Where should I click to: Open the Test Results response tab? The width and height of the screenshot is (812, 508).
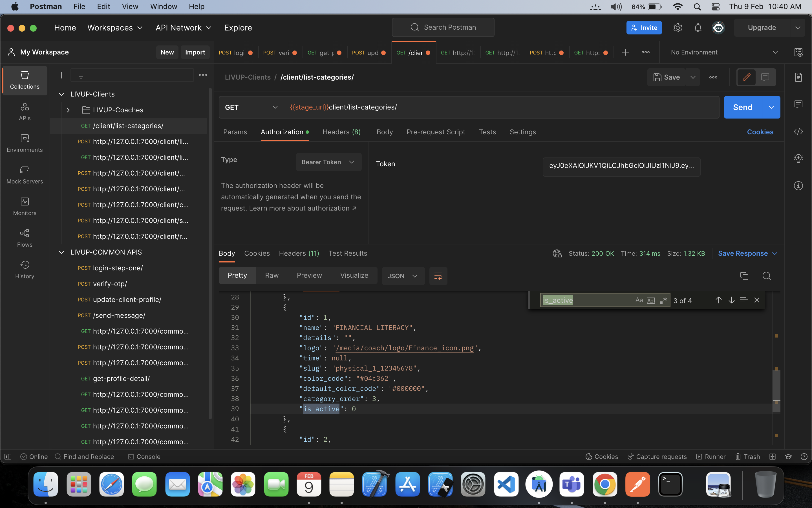(348, 253)
